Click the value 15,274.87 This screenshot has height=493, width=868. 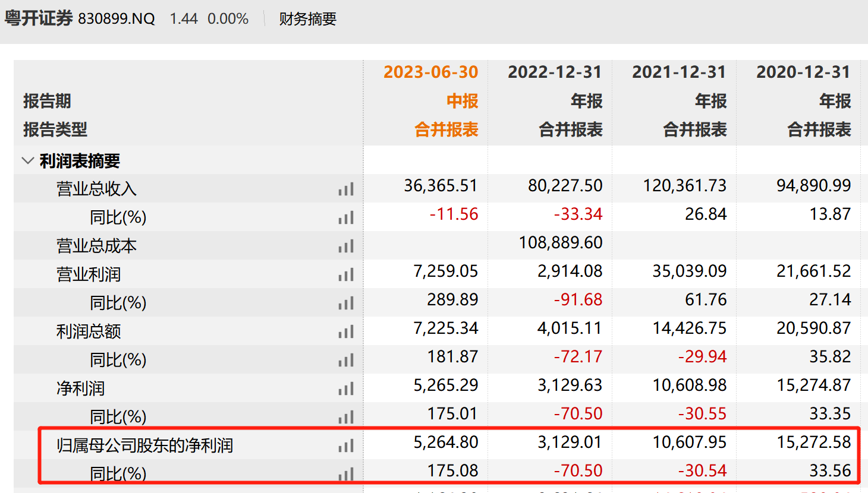click(x=814, y=385)
